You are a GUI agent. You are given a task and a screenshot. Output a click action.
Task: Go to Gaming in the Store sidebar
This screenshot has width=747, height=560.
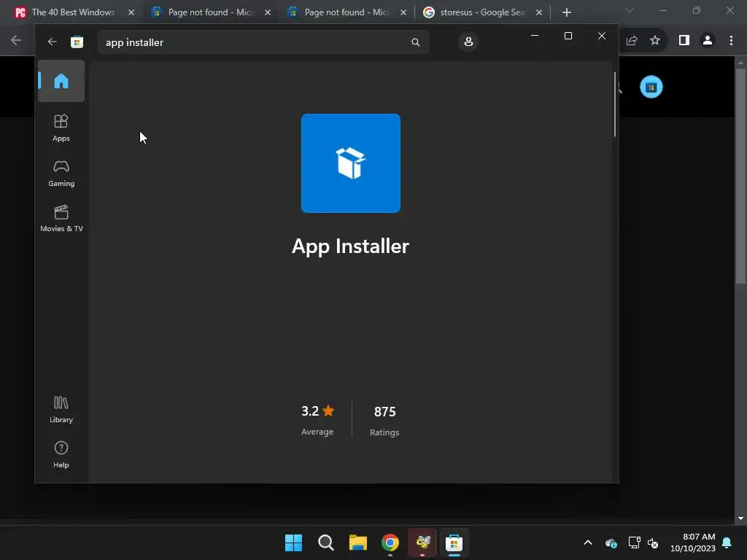click(61, 173)
